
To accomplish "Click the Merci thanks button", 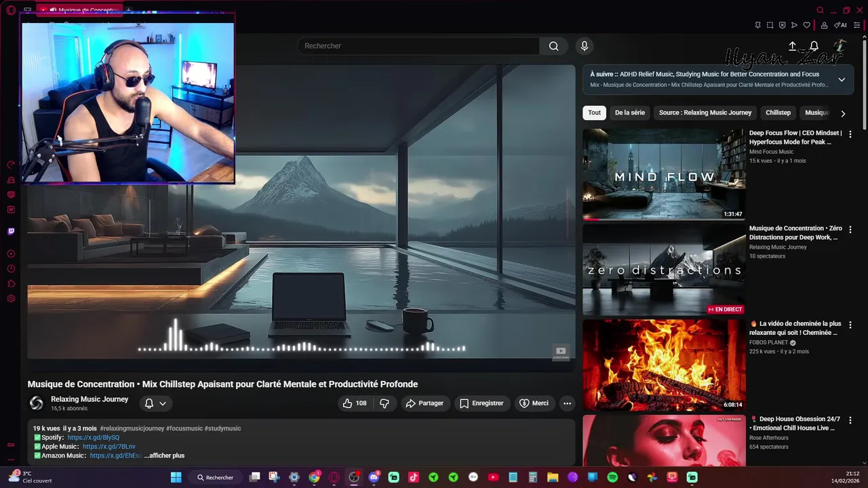I will [534, 403].
